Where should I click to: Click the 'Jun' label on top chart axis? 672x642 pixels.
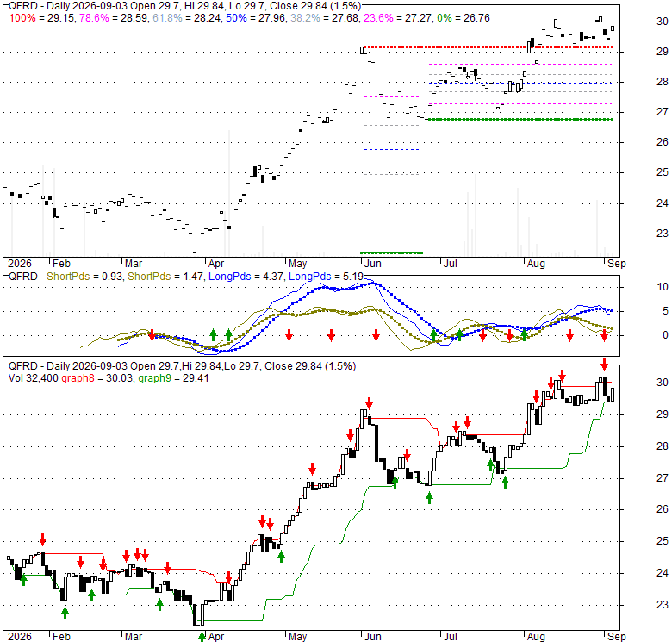click(372, 263)
